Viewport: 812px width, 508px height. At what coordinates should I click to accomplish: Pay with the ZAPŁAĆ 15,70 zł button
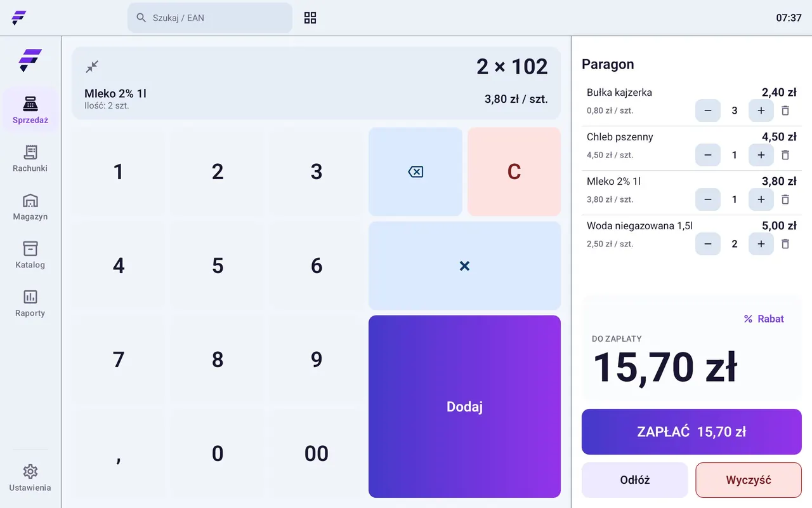click(x=691, y=432)
